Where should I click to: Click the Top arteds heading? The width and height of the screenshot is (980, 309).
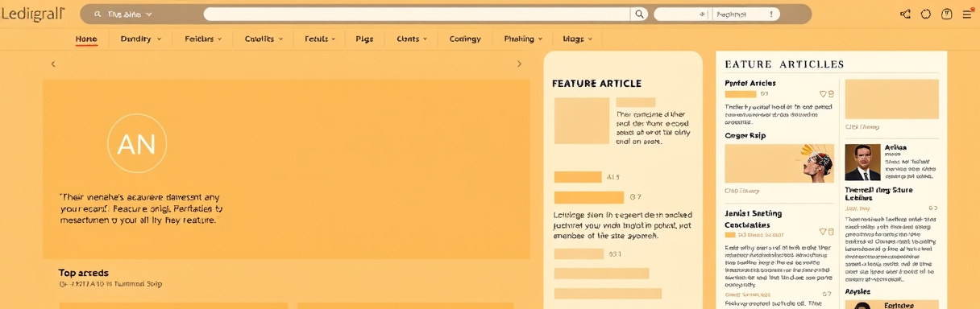pos(83,273)
